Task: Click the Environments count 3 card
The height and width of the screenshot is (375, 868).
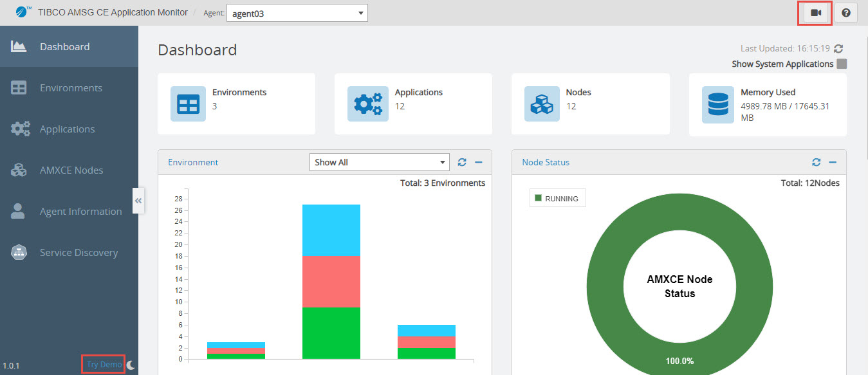Action: 236,104
